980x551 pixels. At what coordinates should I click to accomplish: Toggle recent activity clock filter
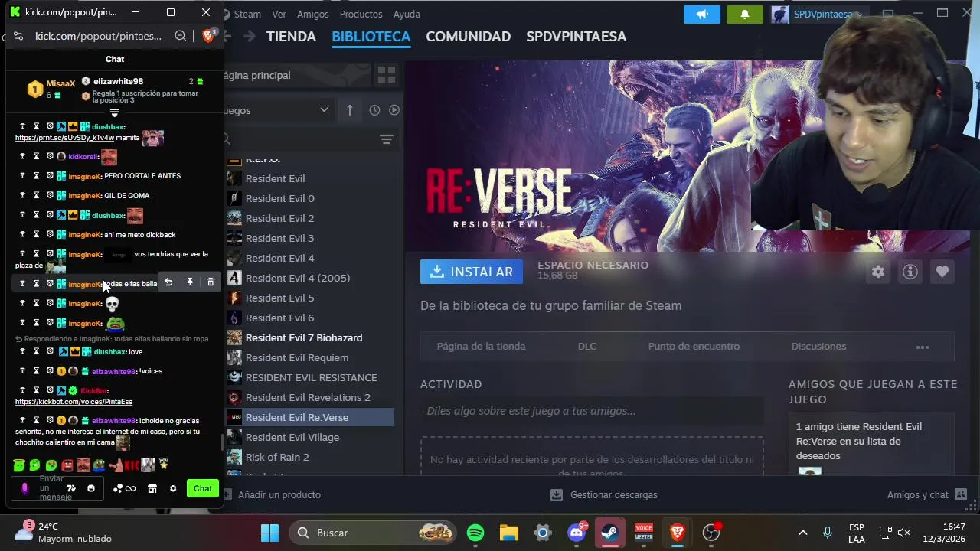pyautogui.click(x=374, y=110)
